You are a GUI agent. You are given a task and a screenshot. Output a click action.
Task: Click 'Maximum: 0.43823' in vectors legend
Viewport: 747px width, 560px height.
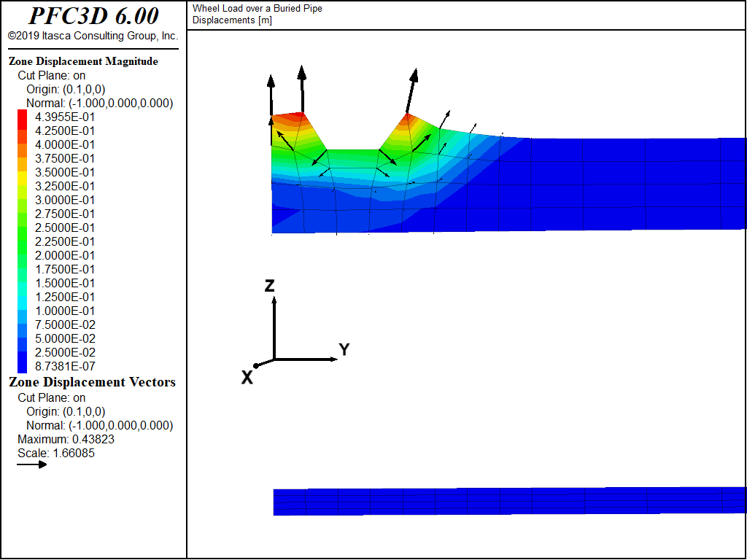[x=66, y=440]
